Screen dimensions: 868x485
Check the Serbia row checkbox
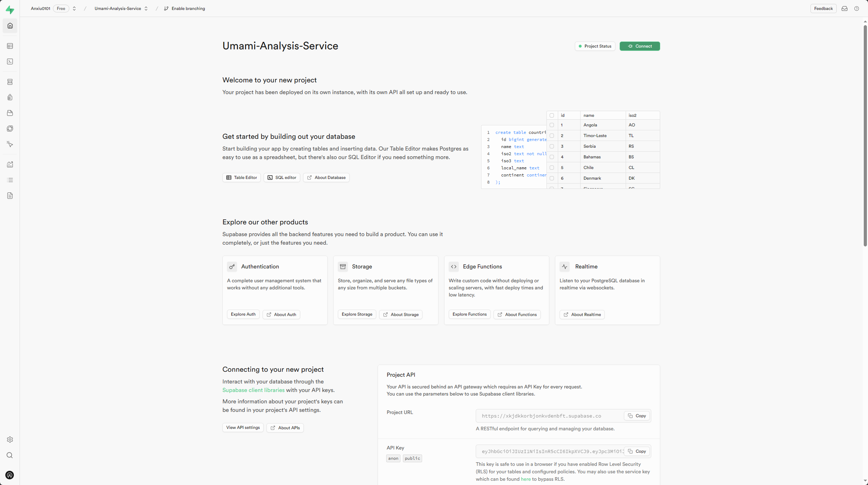[552, 146]
